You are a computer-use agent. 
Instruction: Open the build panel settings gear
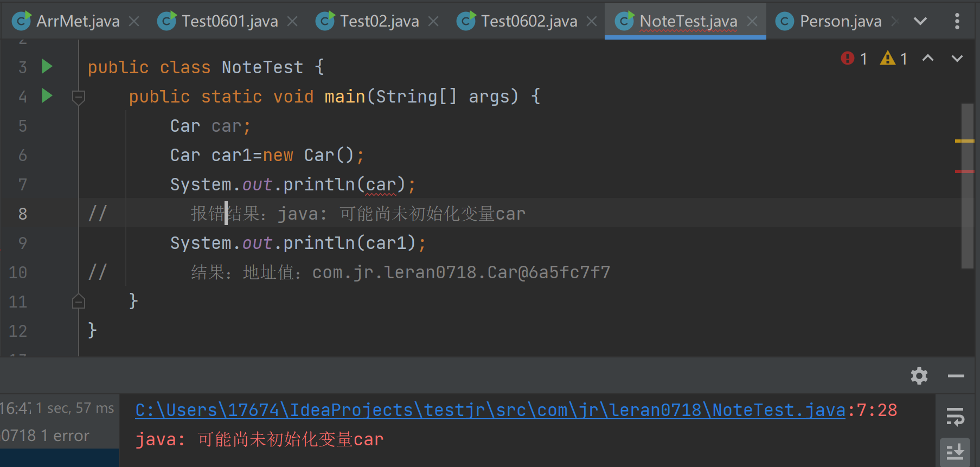point(919,376)
